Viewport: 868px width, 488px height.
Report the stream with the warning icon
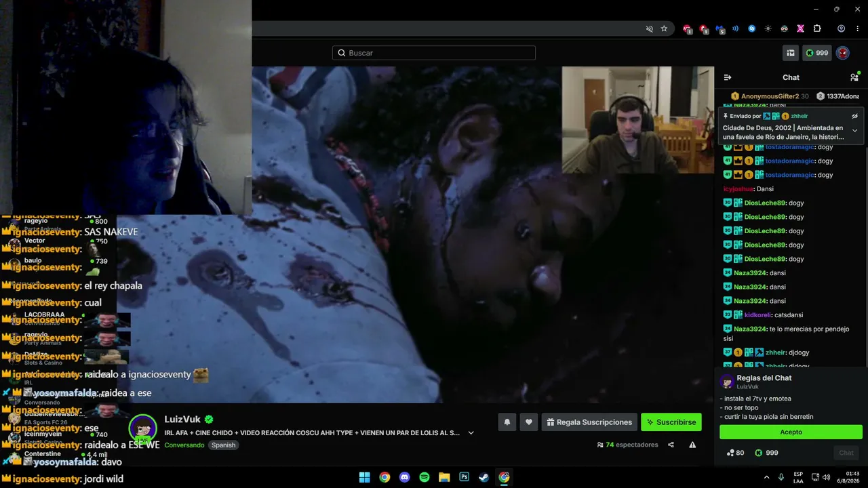coord(692,445)
